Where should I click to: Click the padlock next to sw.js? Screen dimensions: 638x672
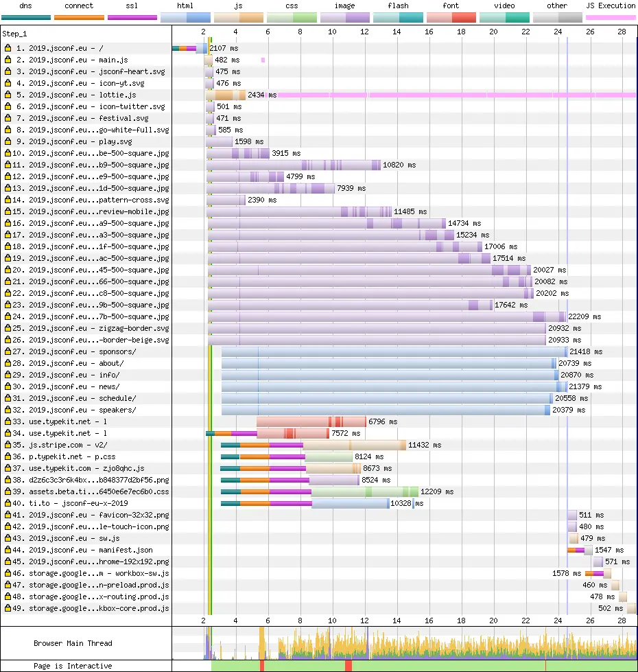point(6,538)
